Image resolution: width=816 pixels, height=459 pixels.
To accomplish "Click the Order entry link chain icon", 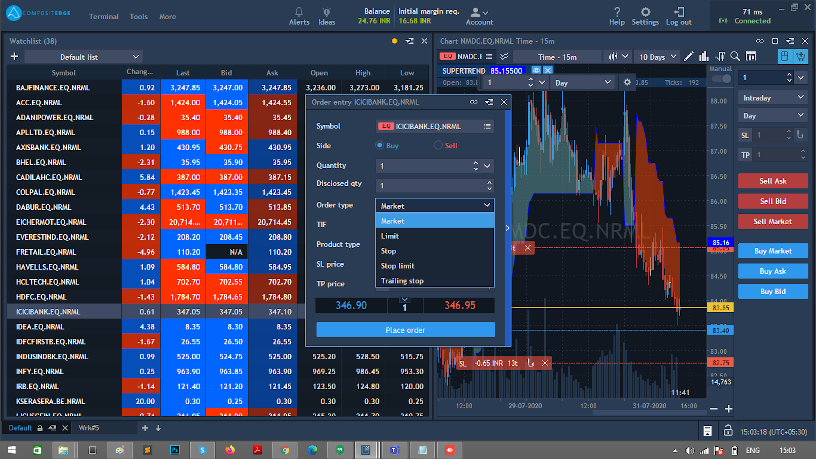I will tap(474, 102).
